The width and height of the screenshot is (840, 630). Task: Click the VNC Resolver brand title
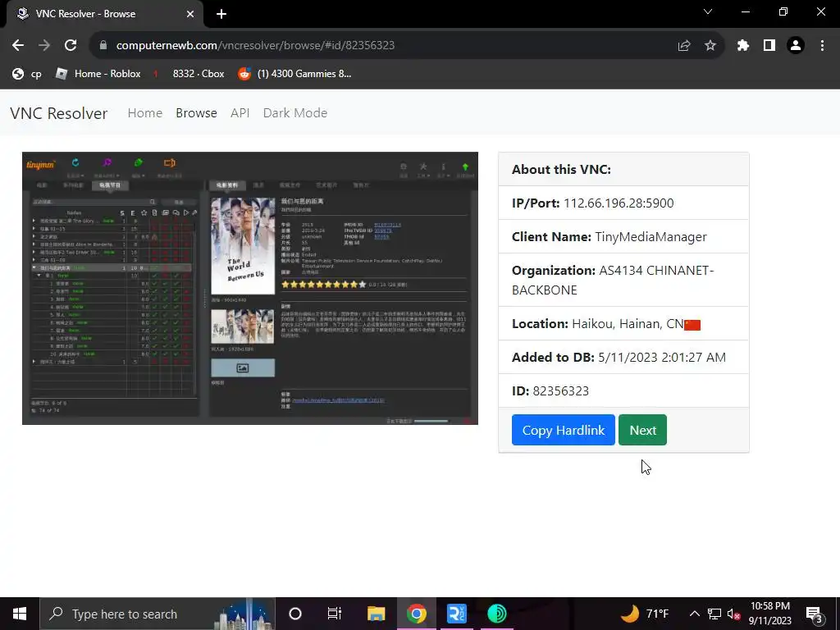click(59, 113)
